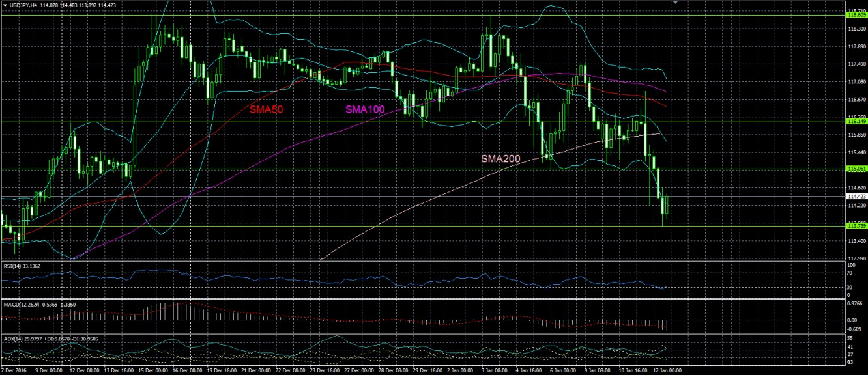
Task: Click the MACD scale value 0.9766
Action: [856, 303]
